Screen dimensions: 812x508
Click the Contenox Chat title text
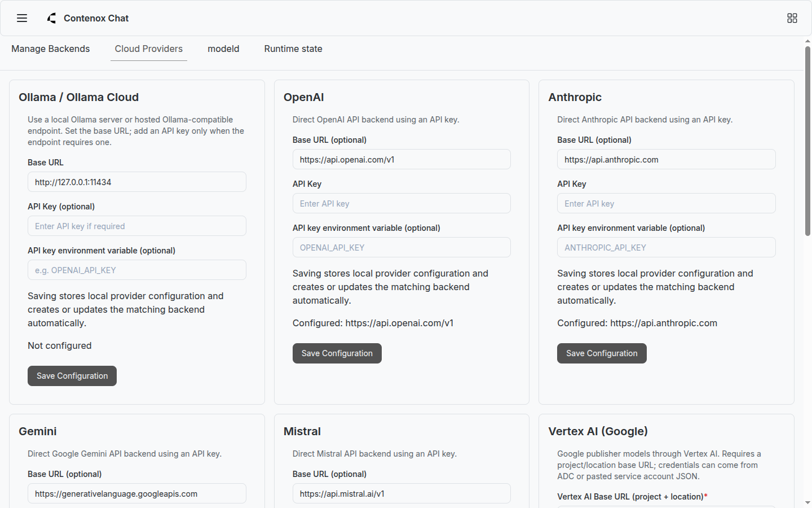point(96,18)
